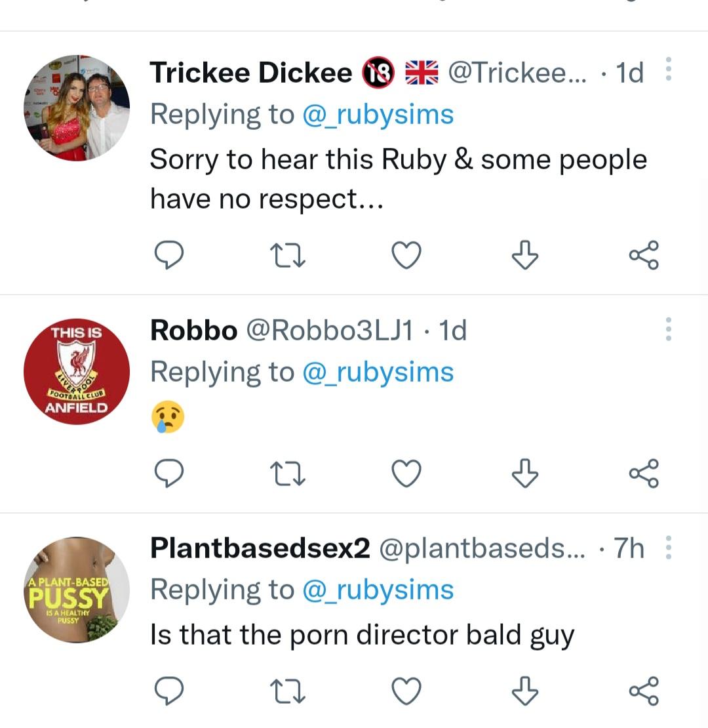Like the 'people have no respect' tweet

pos(406,255)
